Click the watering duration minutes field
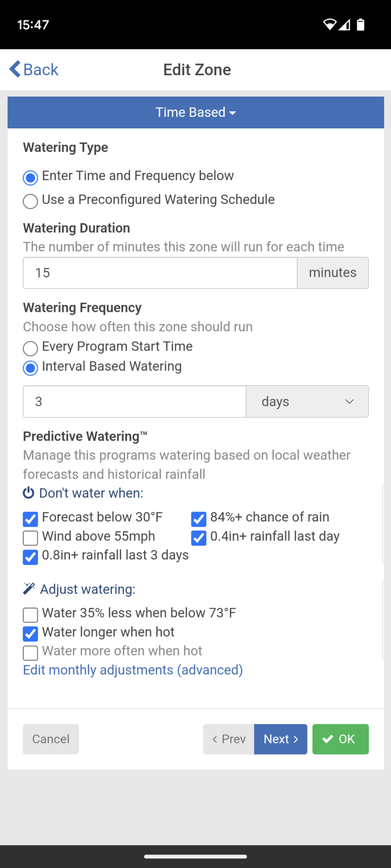Screen dimensions: 391x868 pyautogui.click(x=160, y=272)
